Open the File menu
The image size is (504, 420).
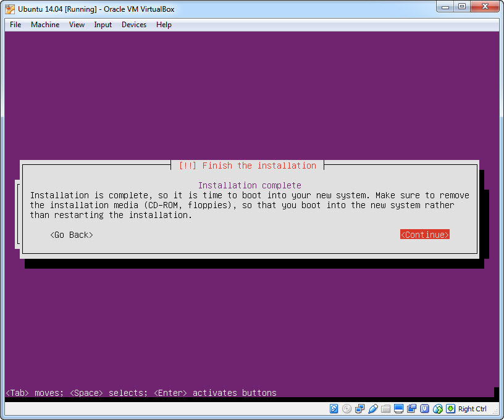[15, 25]
